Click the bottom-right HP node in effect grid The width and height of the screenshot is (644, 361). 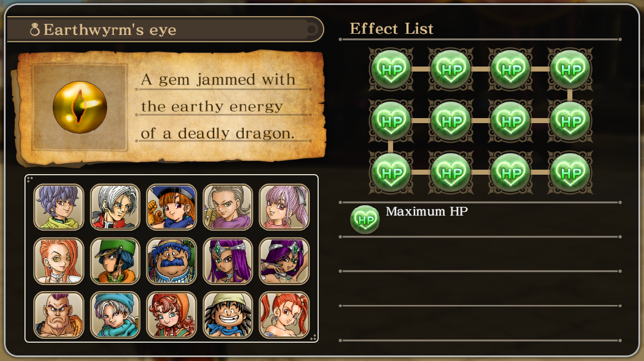(570, 173)
